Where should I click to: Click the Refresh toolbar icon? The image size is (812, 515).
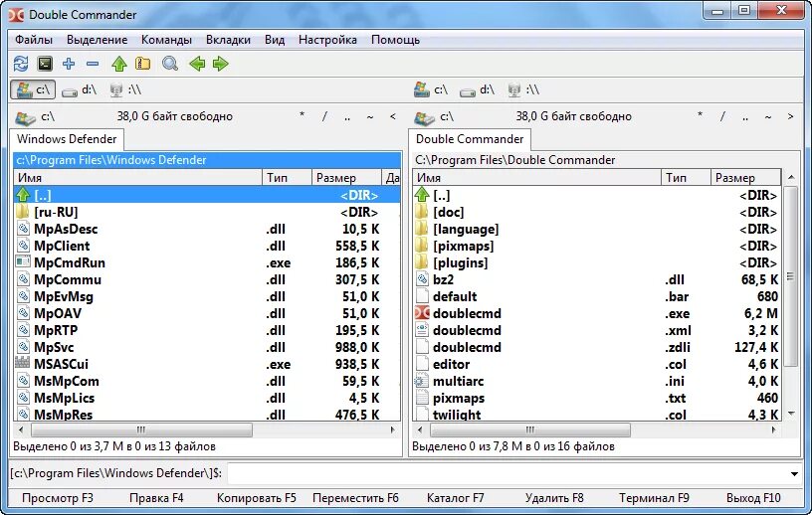click(x=21, y=64)
